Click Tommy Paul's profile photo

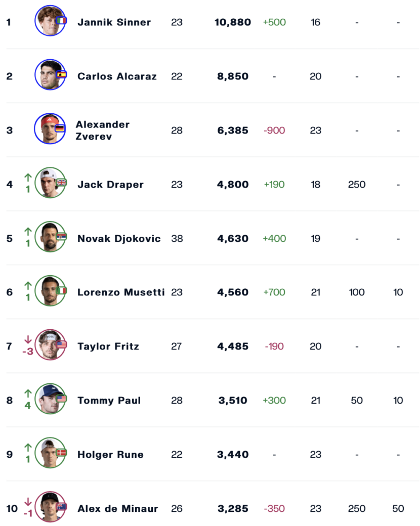tap(50, 399)
